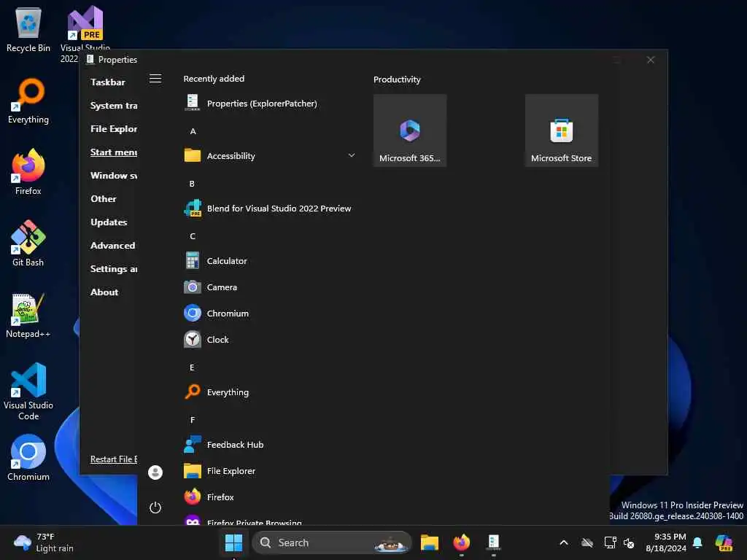Jump to letter C in app list
Viewport: 747px width, 560px height.
(193, 236)
